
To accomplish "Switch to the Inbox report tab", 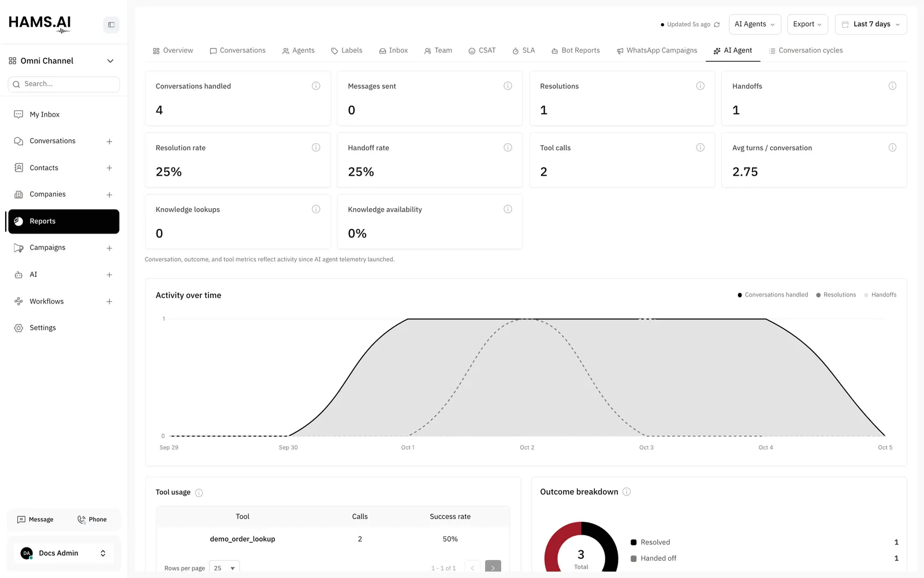I will (393, 51).
